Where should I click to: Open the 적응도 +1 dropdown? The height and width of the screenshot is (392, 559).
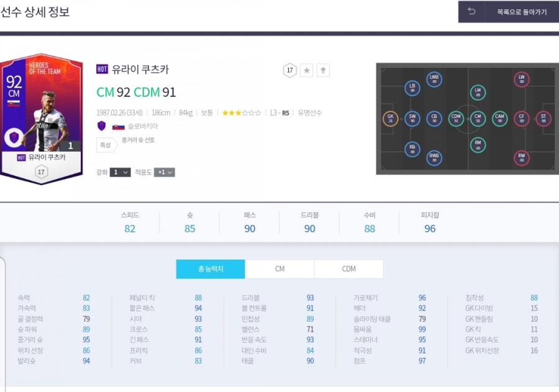(165, 172)
